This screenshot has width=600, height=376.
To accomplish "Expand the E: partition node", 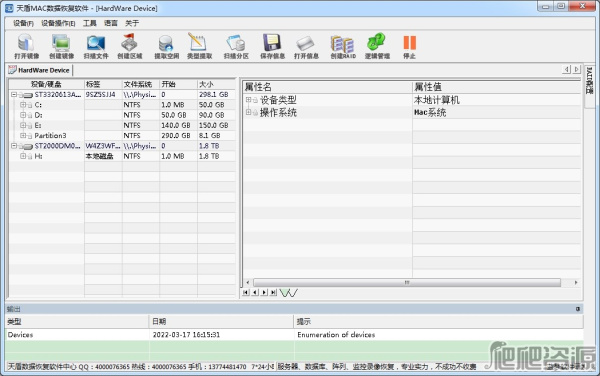I will (x=23, y=125).
